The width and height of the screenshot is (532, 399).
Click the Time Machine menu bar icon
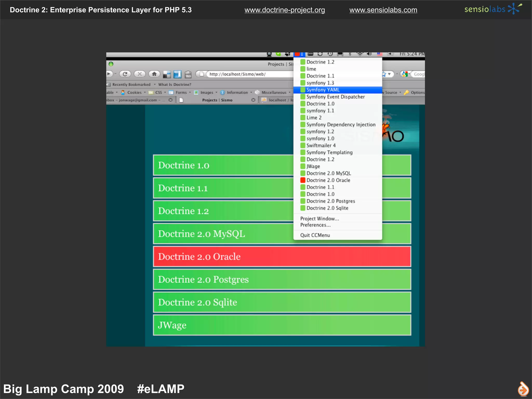coord(330,54)
